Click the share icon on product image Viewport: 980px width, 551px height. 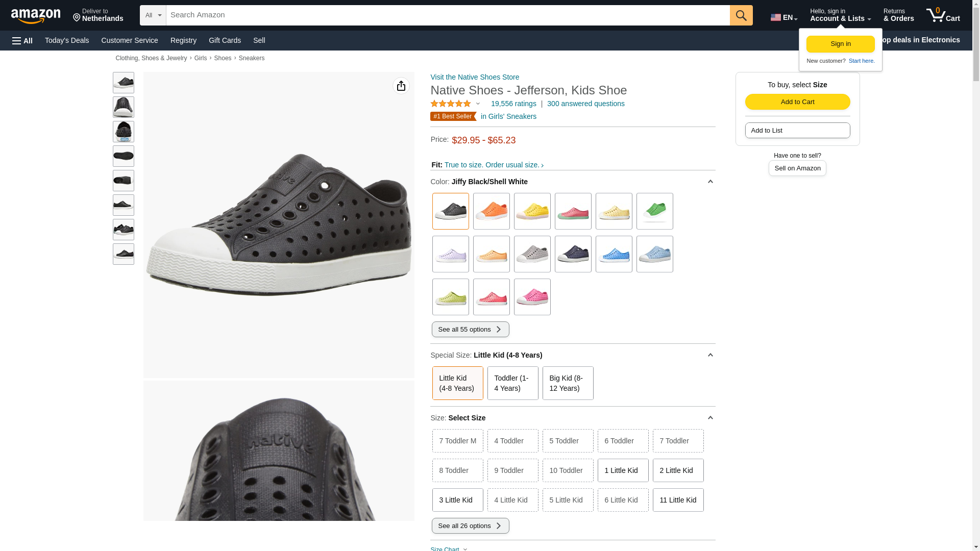click(401, 86)
